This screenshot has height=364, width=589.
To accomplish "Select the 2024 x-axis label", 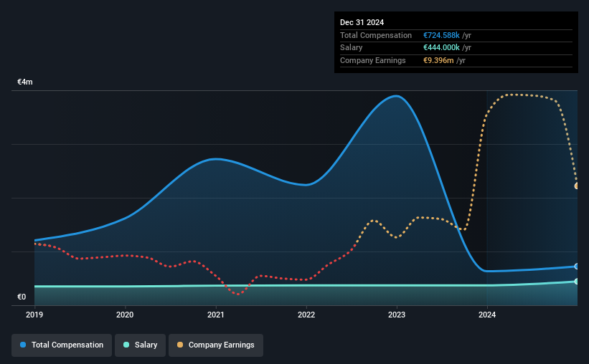I will pos(487,315).
